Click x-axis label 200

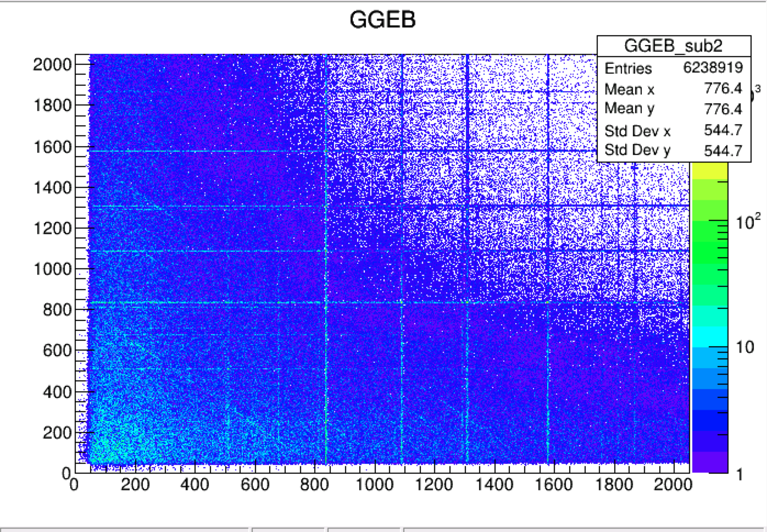pyautogui.click(x=135, y=485)
